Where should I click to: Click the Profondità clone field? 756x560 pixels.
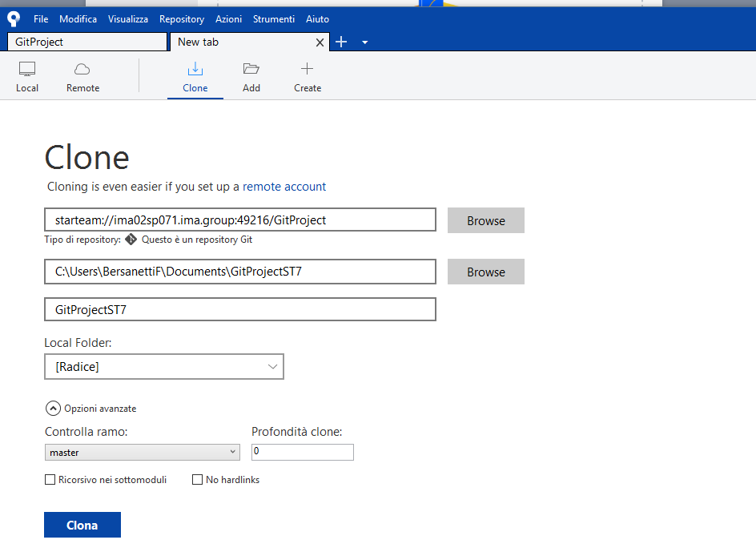click(x=302, y=452)
